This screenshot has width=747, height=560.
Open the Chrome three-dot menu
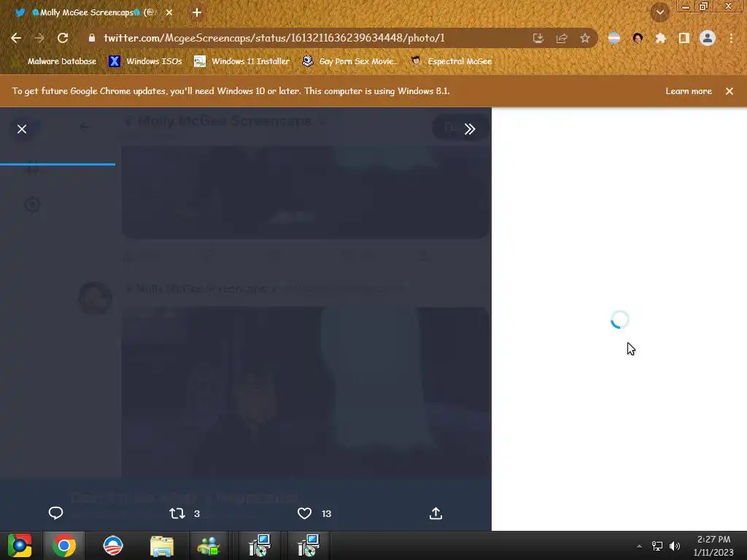coord(731,38)
